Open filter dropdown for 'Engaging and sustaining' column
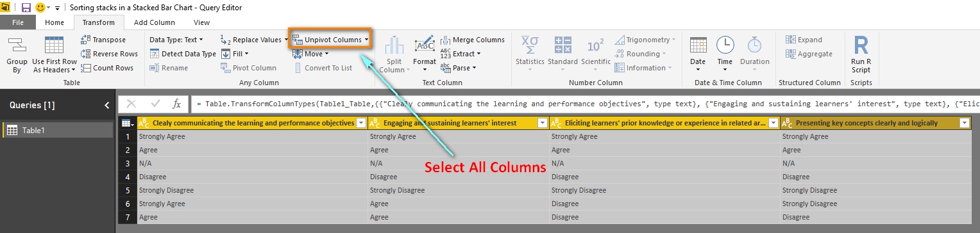980x233 pixels. [543, 123]
